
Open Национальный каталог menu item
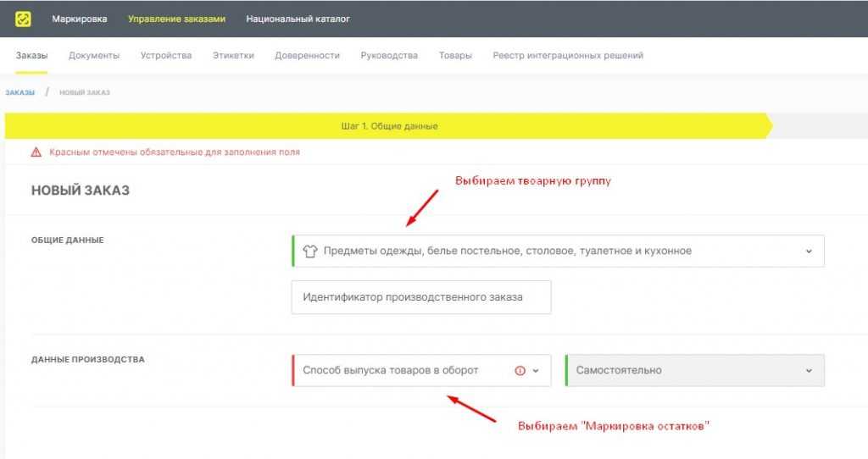coord(298,19)
